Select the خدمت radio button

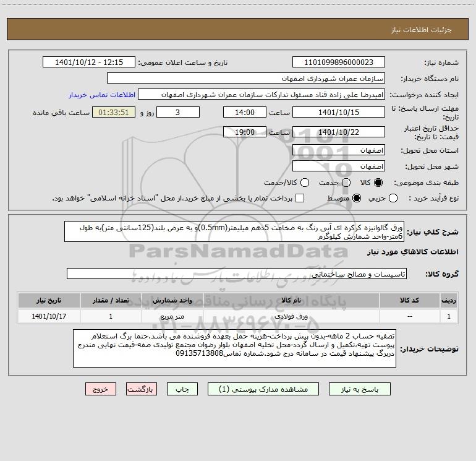[346, 183]
